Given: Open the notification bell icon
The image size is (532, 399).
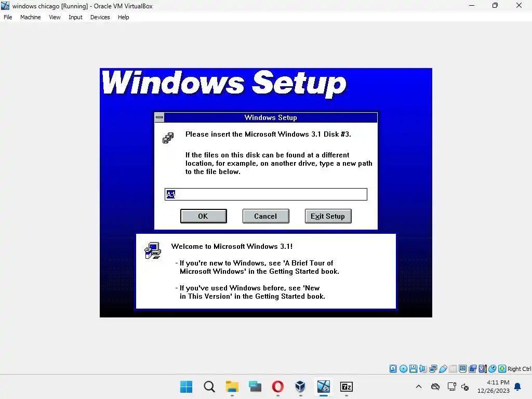Looking at the screenshot, I should pos(517,387).
